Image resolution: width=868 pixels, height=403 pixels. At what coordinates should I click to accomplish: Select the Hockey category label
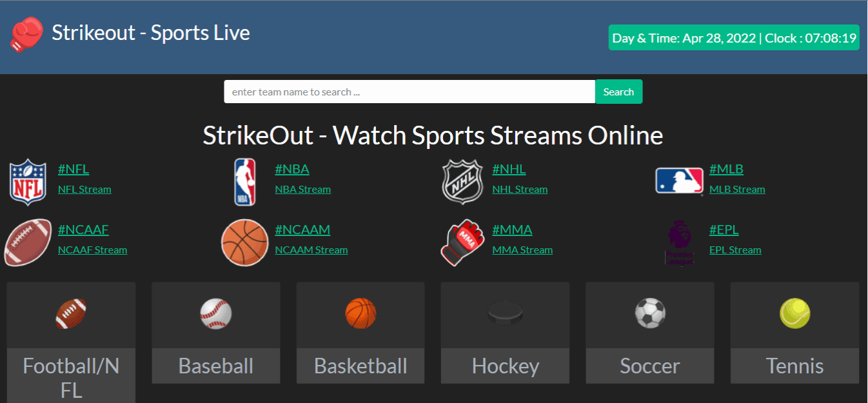(x=505, y=366)
